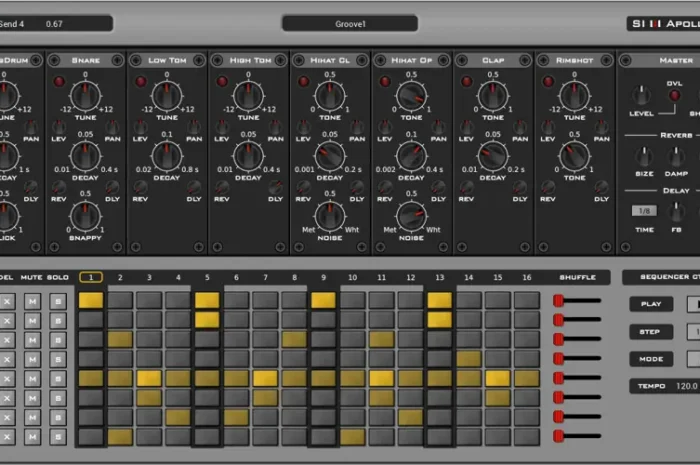Mute the first sequencer row
This screenshot has height=465, width=700.
[32, 300]
